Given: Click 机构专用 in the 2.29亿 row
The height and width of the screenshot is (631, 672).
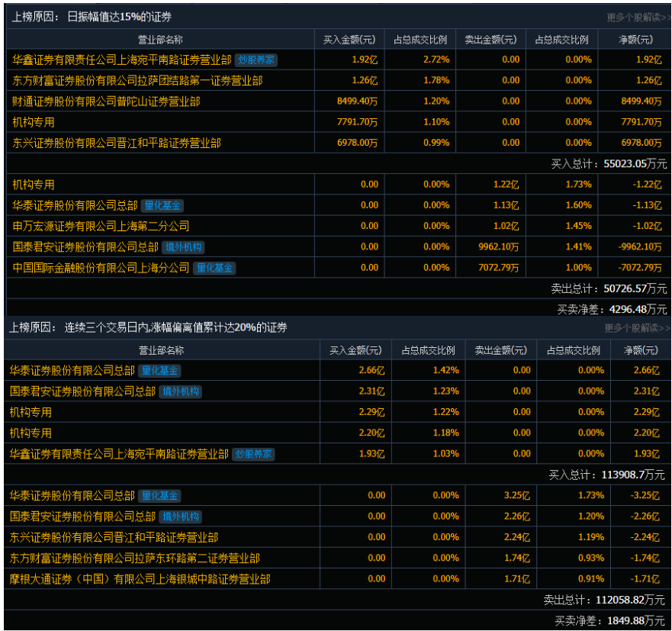Looking at the screenshot, I should (31, 413).
